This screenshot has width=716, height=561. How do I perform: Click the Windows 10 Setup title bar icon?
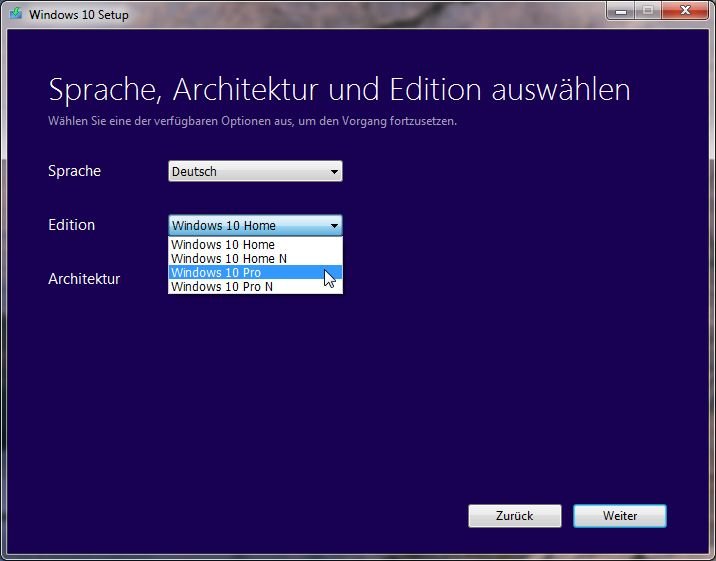pos(16,13)
